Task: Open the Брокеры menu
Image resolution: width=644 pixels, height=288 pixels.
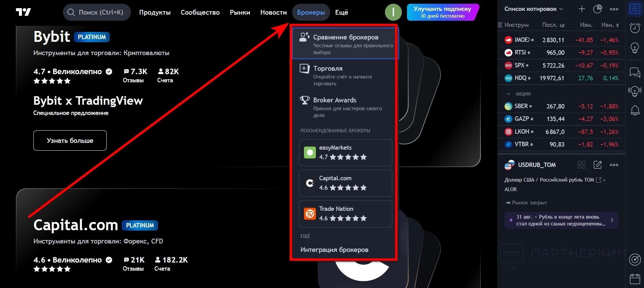Action: [x=311, y=12]
